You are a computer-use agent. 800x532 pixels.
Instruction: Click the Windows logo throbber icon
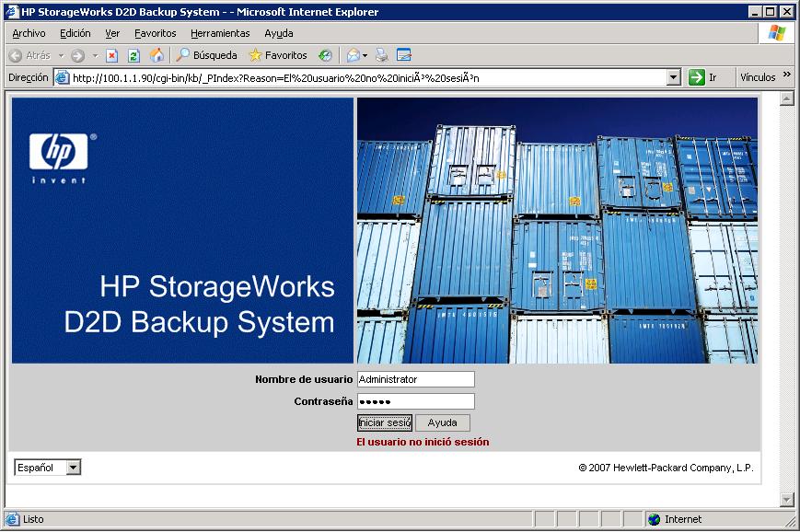(x=777, y=33)
